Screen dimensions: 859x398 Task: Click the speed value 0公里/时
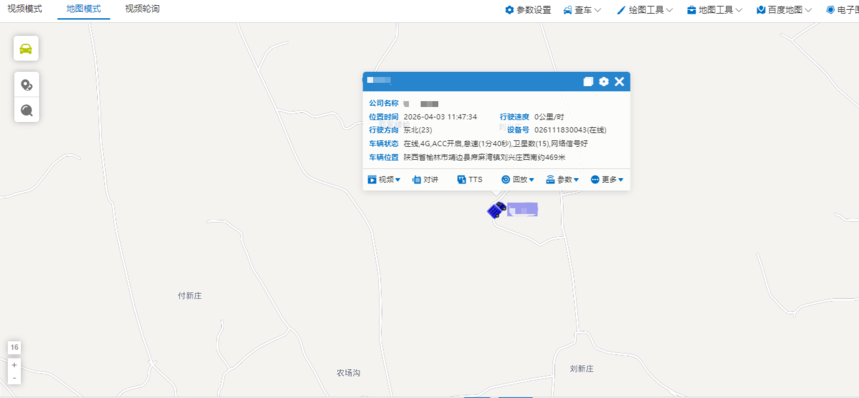pos(549,117)
